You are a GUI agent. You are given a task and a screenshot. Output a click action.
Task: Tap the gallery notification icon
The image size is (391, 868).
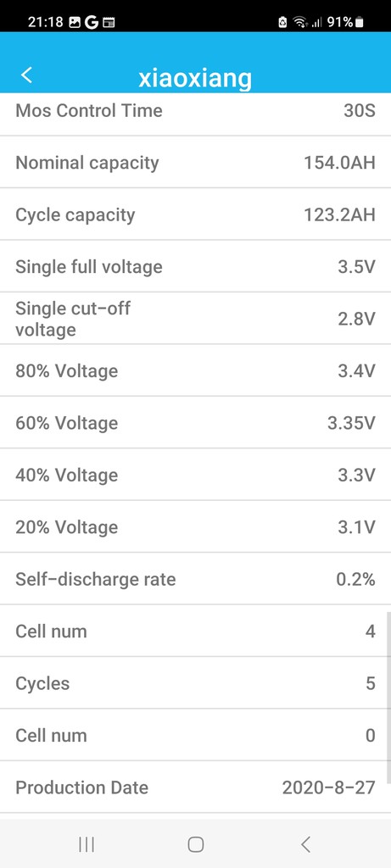[74, 22]
